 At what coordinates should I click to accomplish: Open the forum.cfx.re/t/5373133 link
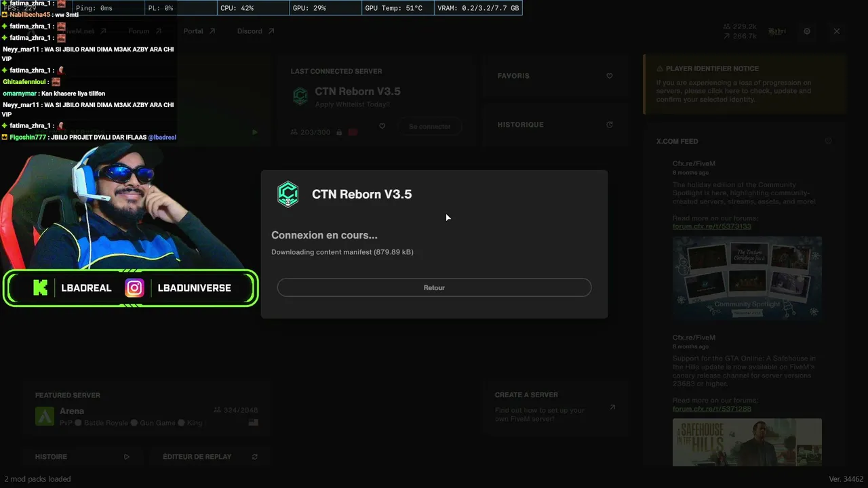[x=712, y=226]
